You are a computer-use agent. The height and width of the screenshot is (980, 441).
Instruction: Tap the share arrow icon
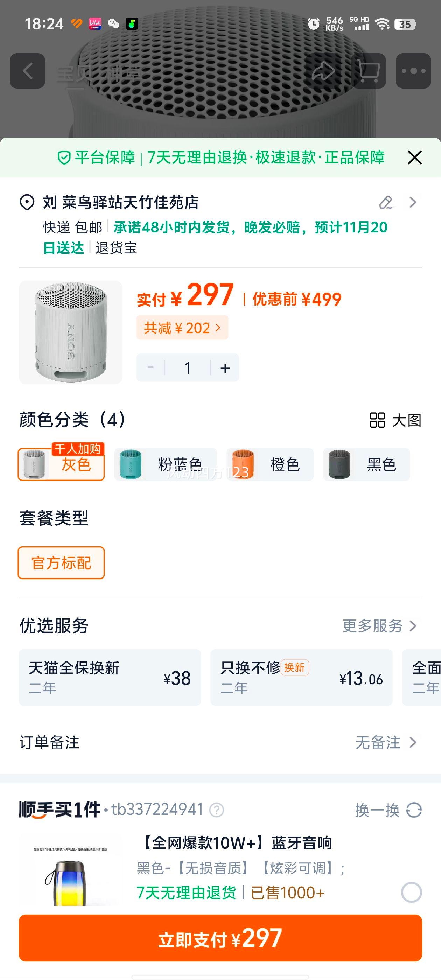tap(323, 71)
